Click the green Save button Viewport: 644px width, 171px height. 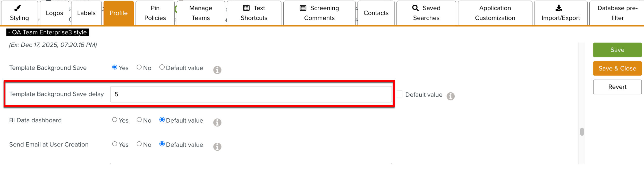tap(617, 50)
